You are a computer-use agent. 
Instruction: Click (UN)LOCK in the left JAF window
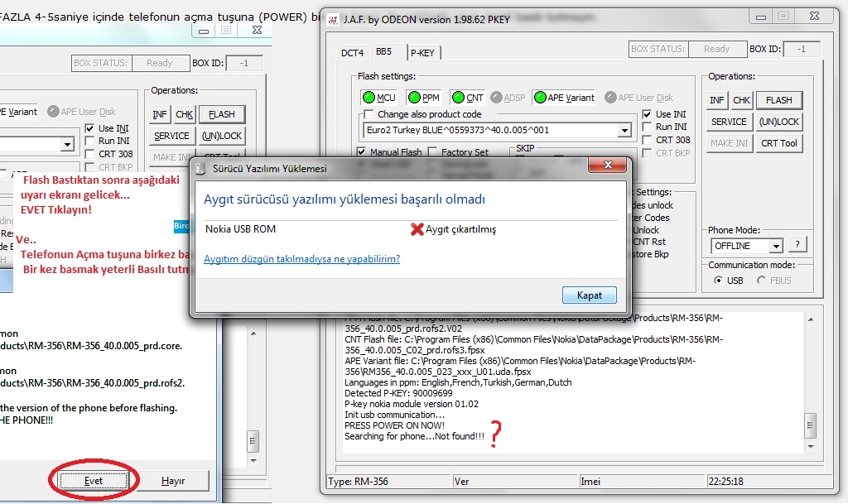click(x=222, y=136)
